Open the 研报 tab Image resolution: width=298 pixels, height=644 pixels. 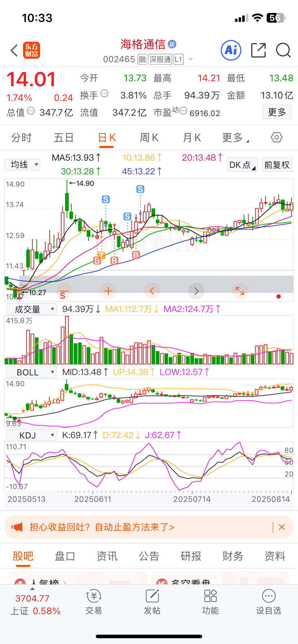[x=191, y=556]
